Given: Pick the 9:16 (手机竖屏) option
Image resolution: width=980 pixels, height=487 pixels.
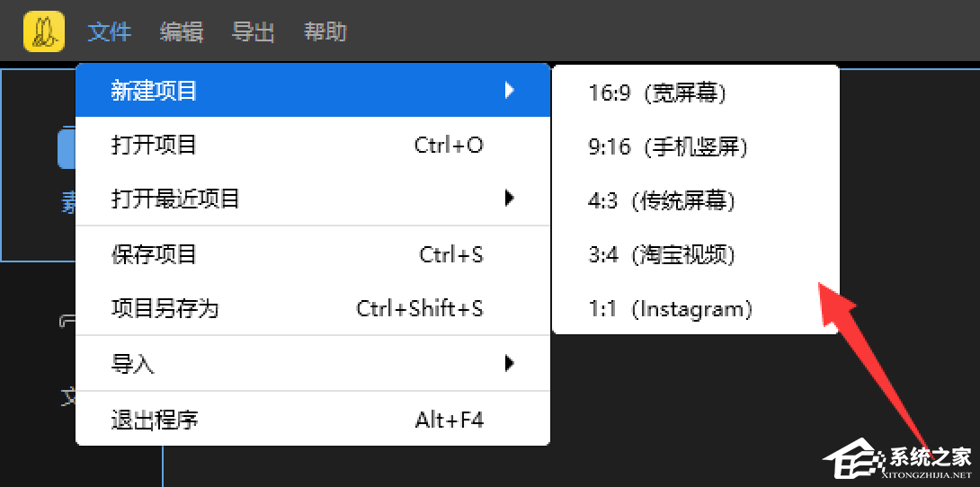Looking at the screenshot, I should click(x=668, y=146).
